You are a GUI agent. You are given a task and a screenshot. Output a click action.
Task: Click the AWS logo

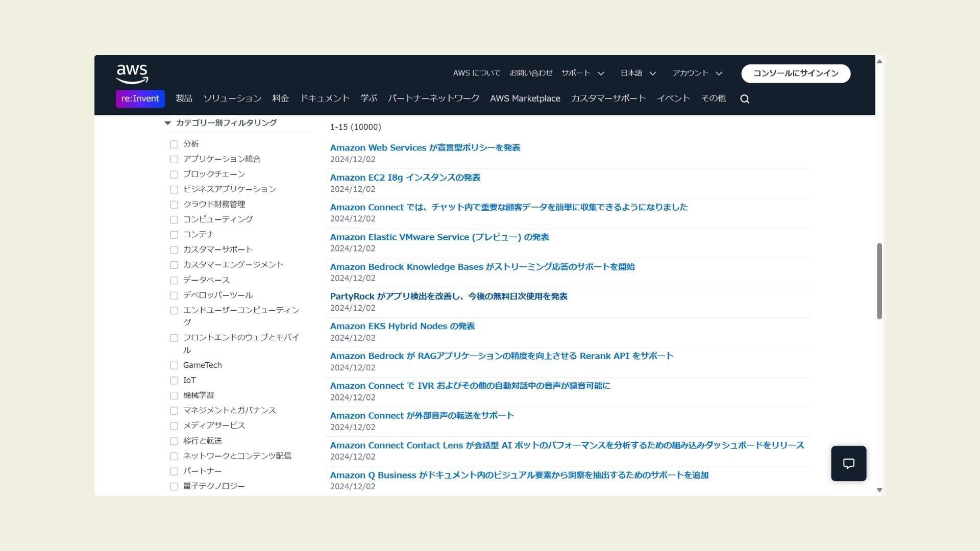tap(132, 74)
